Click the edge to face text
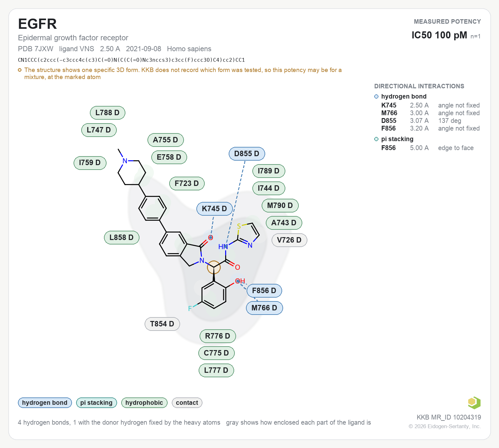The height and width of the screenshot is (448, 499). tap(456, 148)
